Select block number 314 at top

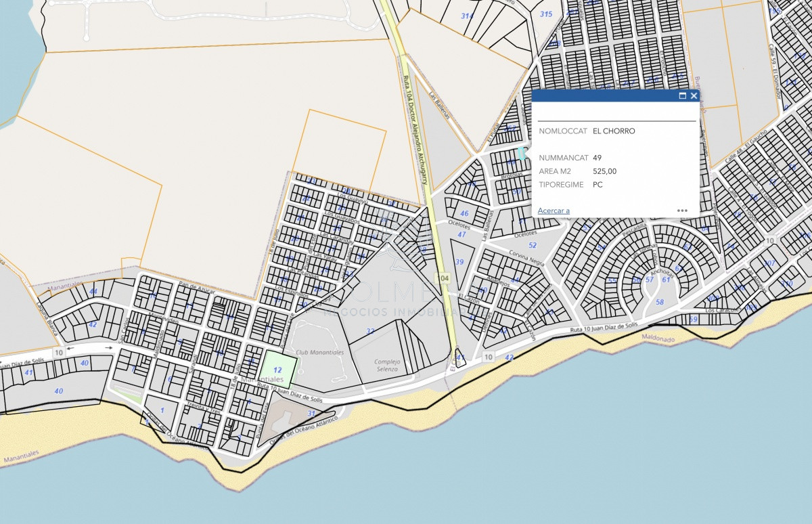tap(467, 15)
